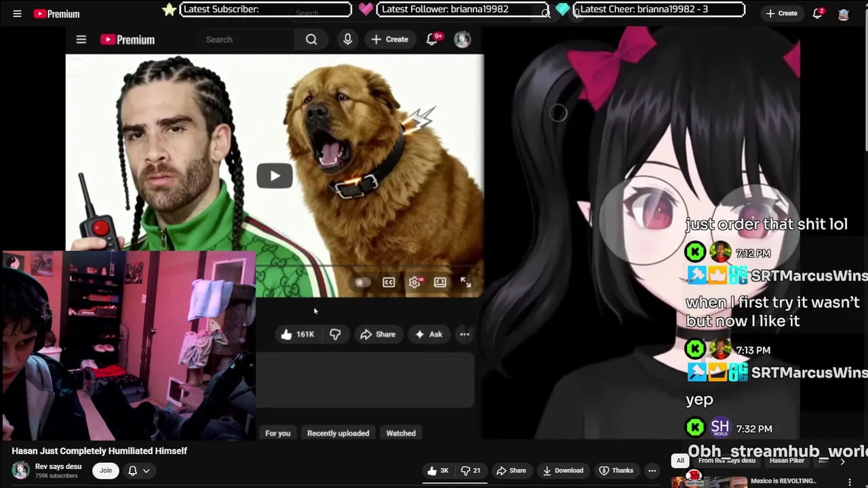Screen dimensions: 868x488
Task: Click the Download button
Action: [562, 470]
